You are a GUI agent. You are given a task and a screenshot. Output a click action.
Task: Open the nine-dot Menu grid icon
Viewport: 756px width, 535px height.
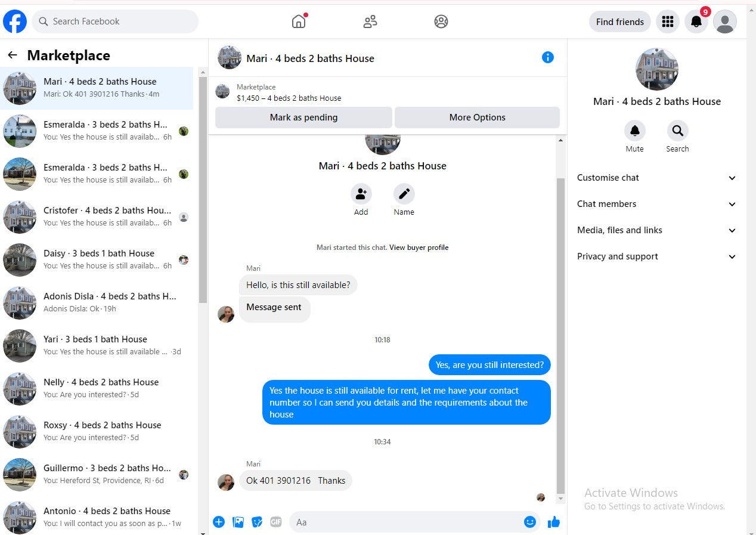coord(668,21)
